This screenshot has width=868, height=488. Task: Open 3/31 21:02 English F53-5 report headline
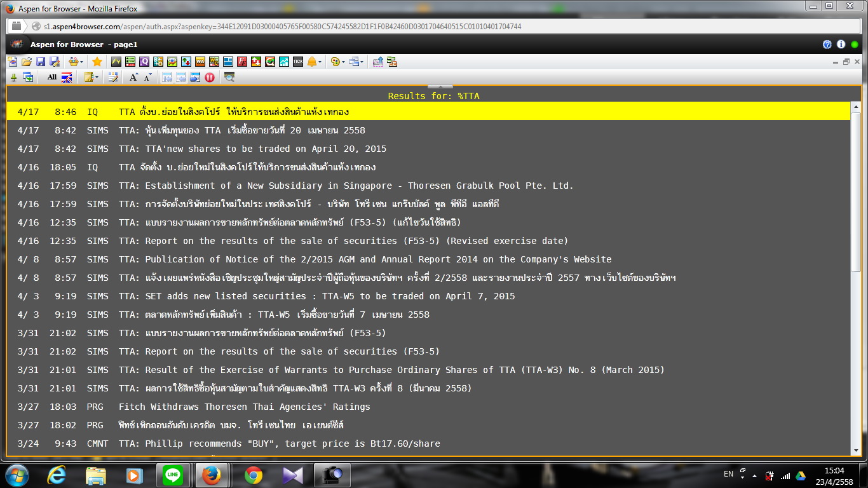tap(429, 351)
